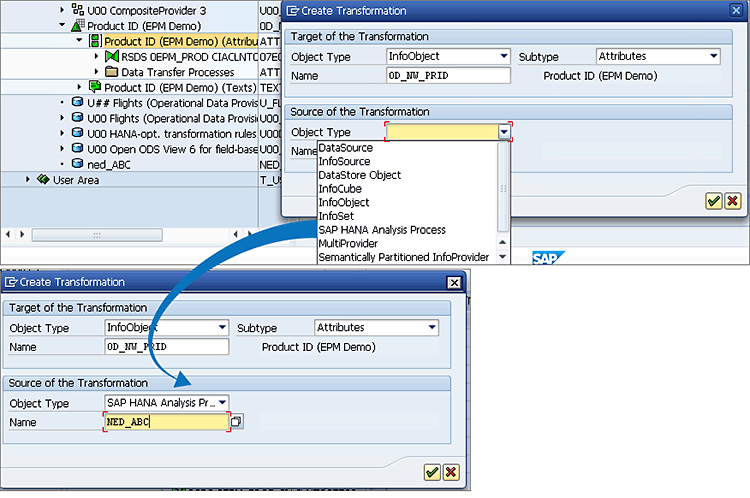The image size is (750, 498).
Task: Open value help next to NED_ABC field
Action: coord(236,421)
